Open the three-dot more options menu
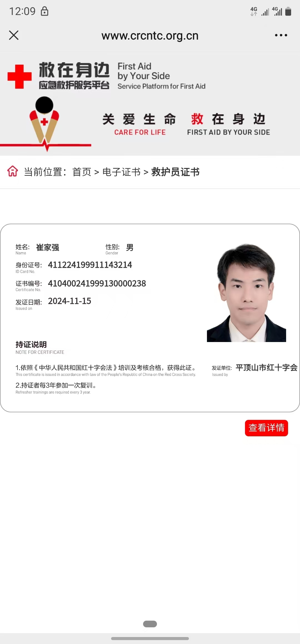 coord(281,35)
